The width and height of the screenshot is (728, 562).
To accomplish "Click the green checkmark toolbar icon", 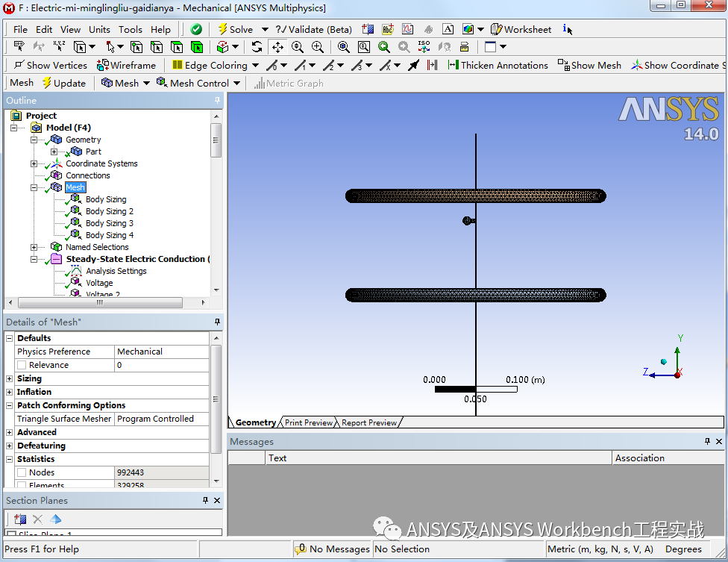I will (196, 29).
